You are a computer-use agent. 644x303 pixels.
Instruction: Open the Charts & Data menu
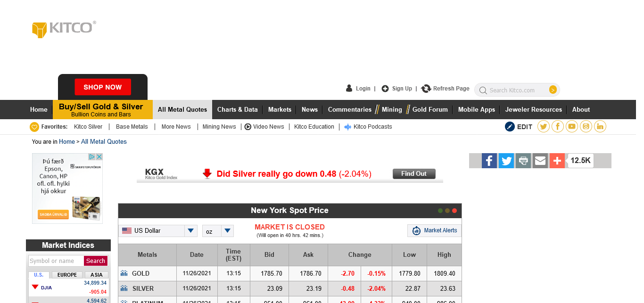click(237, 109)
